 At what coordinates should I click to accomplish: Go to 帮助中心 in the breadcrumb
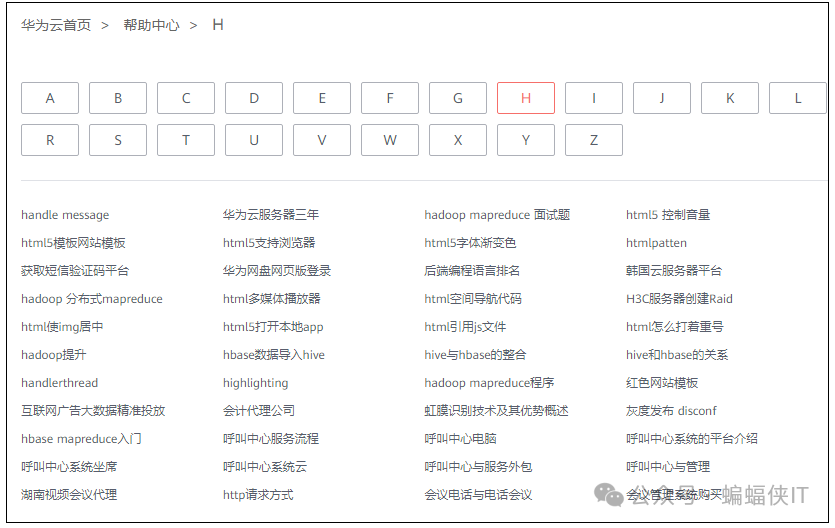[x=151, y=25]
